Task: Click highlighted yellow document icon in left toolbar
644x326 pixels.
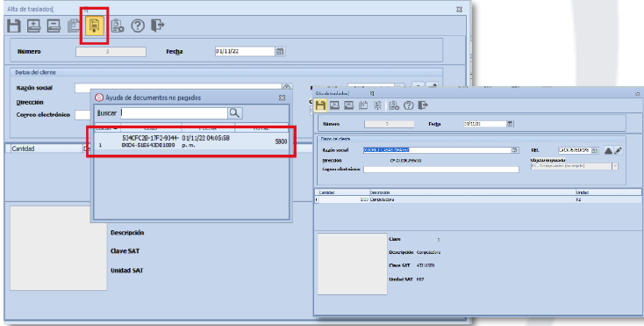Action: (95, 25)
